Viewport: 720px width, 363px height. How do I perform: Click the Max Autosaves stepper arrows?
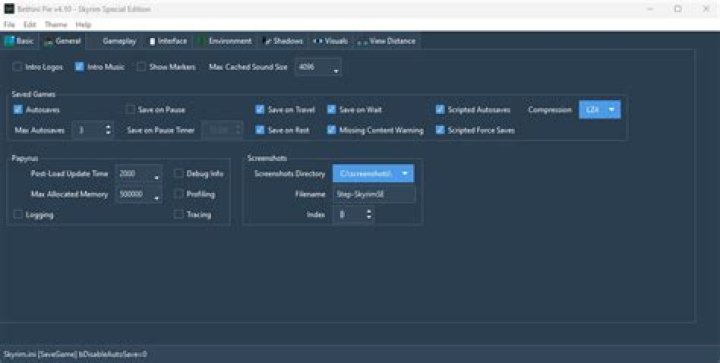pyautogui.click(x=108, y=130)
